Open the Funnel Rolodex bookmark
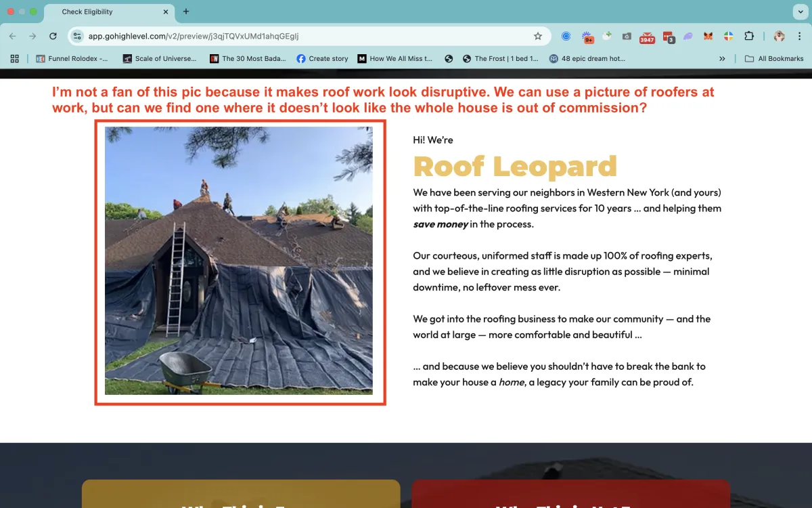This screenshot has width=812, height=508. pos(72,59)
